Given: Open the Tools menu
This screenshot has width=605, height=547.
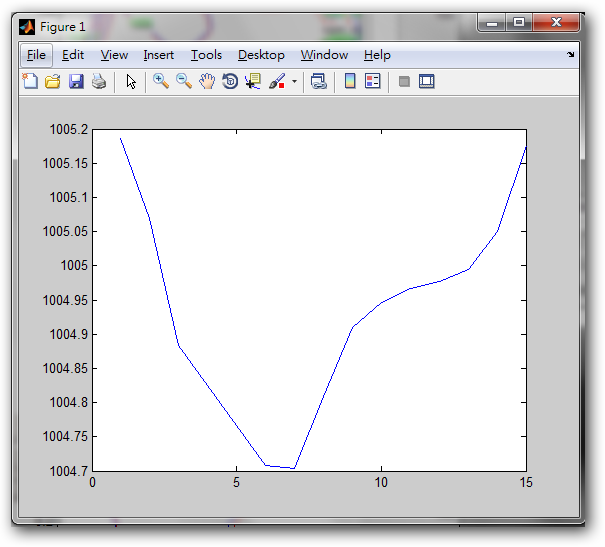Looking at the screenshot, I should click(x=206, y=55).
